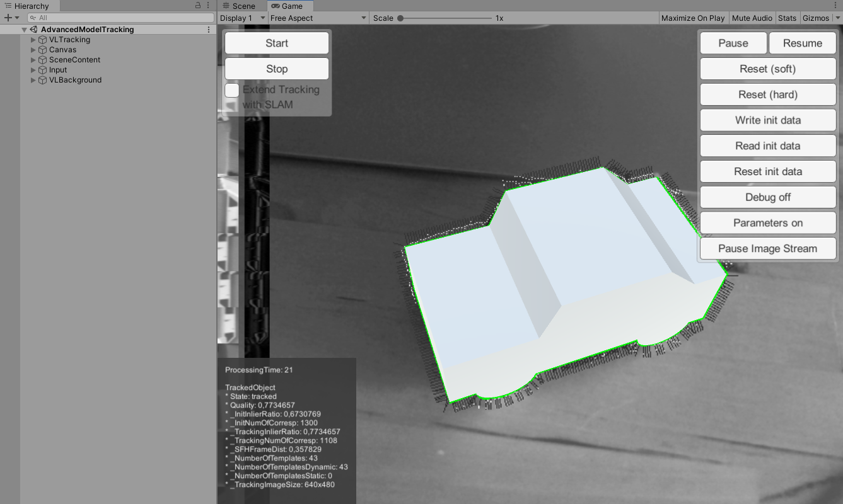
Task: Open the Hierarchy panel three-dot menu
Action: coord(208,5)
